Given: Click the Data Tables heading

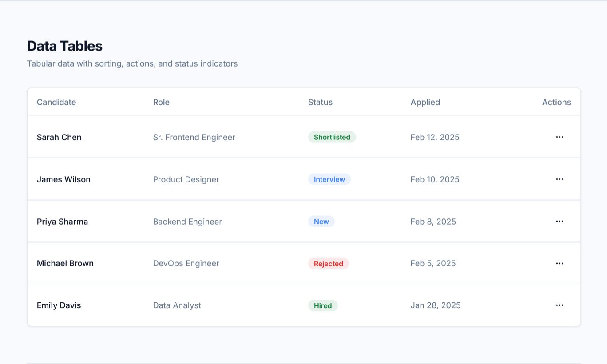Looking at the screenshot, I should pos(65,46).
